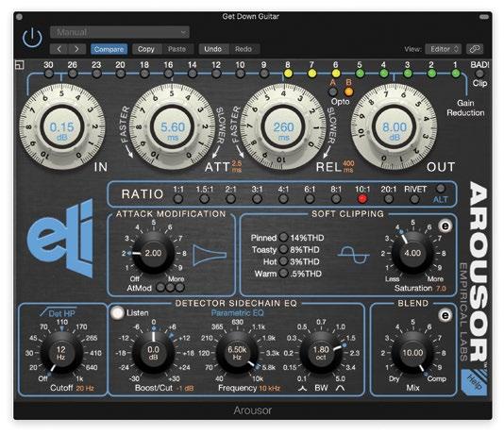
Task: Open Blend section 'e' expert icon
Action: pos(445,315)
